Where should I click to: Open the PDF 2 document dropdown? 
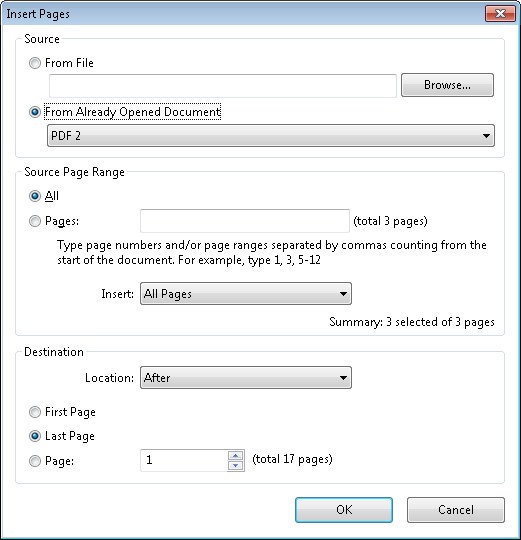click(x=271, y=136)
